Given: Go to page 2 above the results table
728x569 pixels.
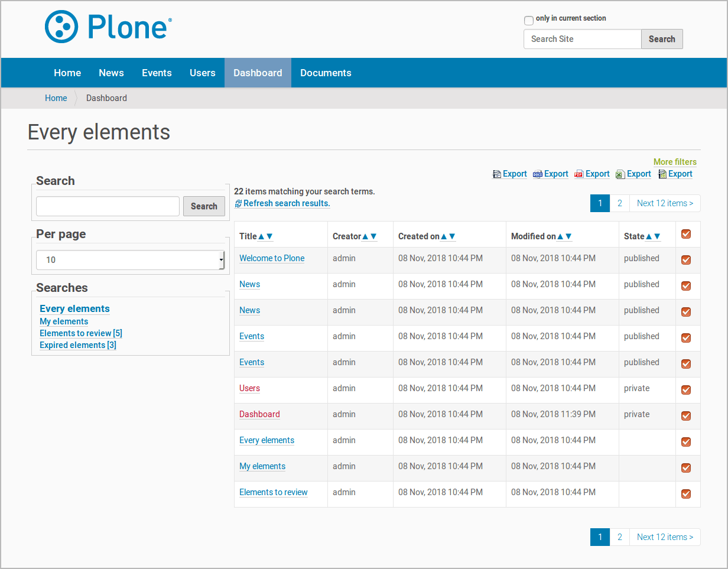Looking at the screenshot, I should [619, 203].
